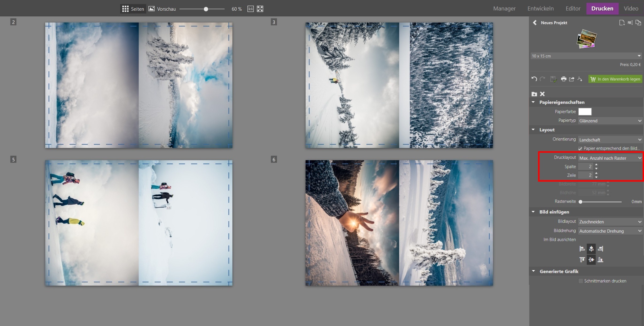Open the 10 x 15 cm format dropdown

586,56
